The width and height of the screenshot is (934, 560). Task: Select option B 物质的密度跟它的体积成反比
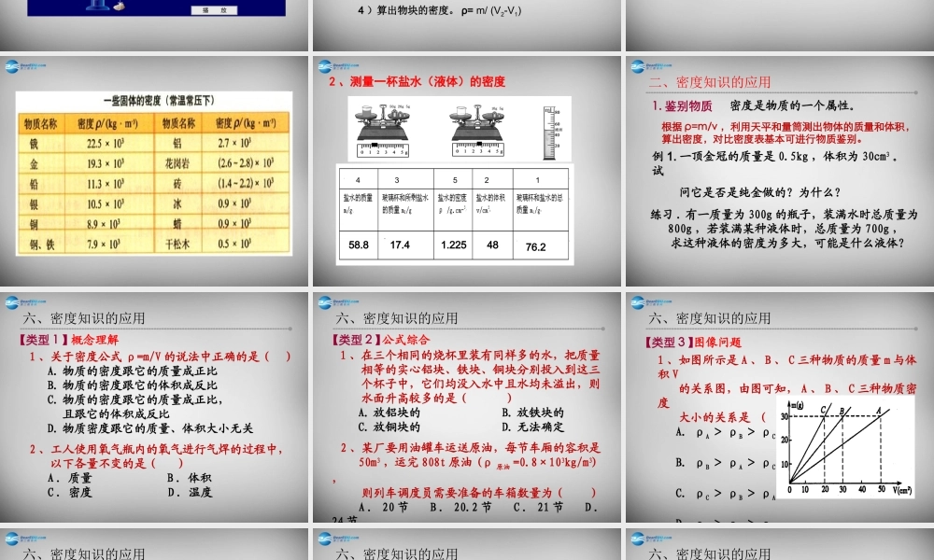click(133, 385)
